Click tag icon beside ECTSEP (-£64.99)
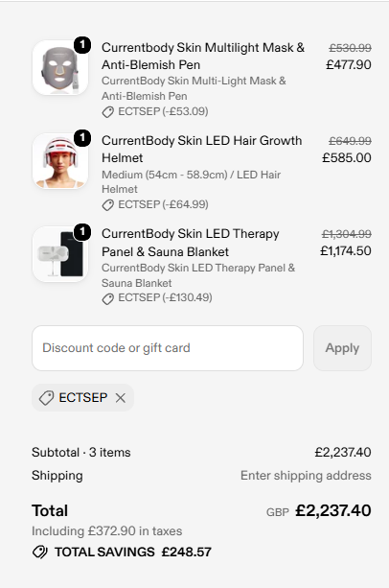 coord(108,204)
